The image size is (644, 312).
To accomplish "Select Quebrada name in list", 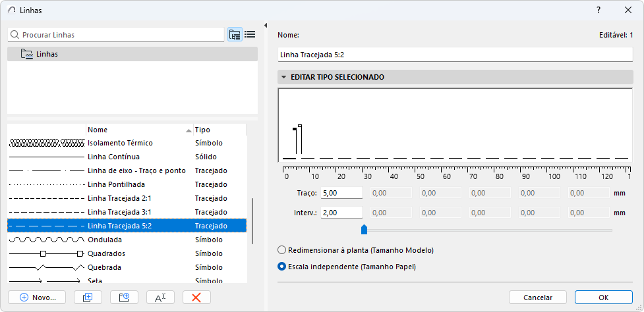I will point(104,267).
